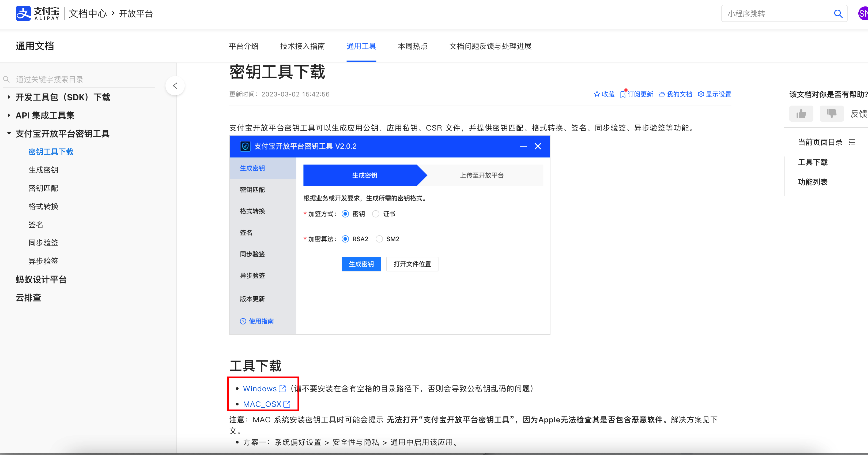The height and width of the screenshot is (455, 868).
Task: Jump to 功能列表 in page contents
Action: click(812, 182)
